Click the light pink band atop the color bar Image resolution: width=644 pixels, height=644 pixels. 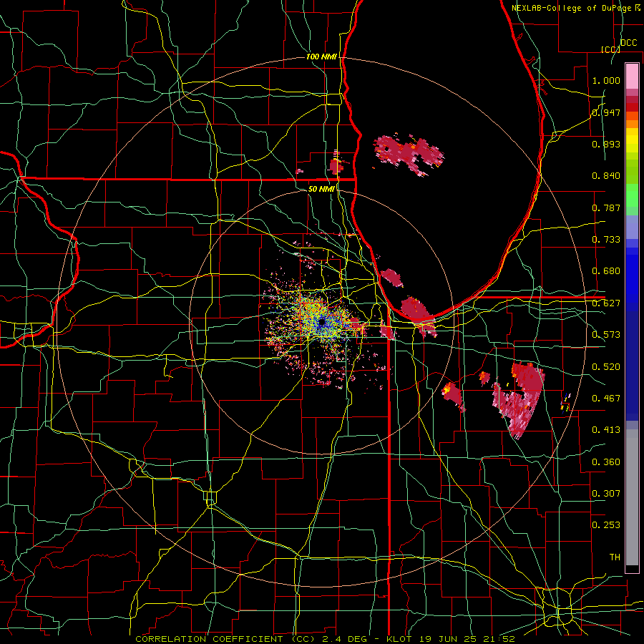click(632, 76)
